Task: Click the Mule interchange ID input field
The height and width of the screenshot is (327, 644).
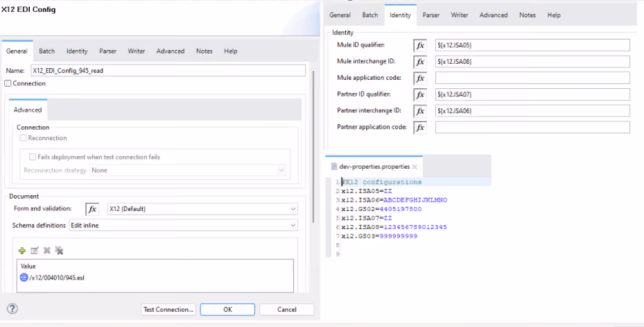Action: click(532, 62)
